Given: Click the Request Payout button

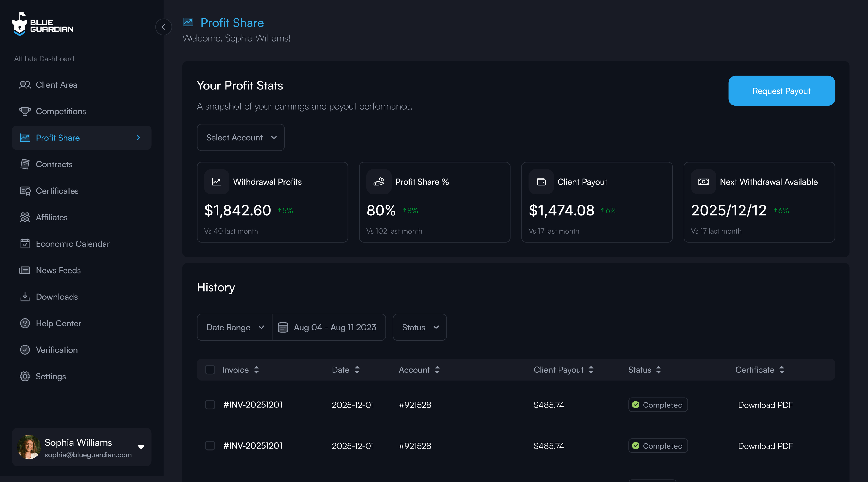Looking at the screenshot, I should point(781,91).
